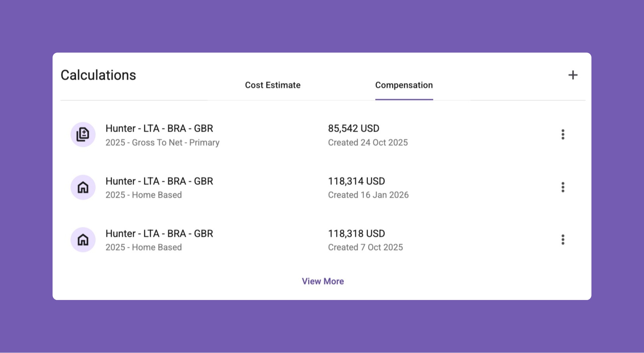The image size is (644, 353).
Task: Click the "Created 16 Jan 2026" date text
Action: 368,195
